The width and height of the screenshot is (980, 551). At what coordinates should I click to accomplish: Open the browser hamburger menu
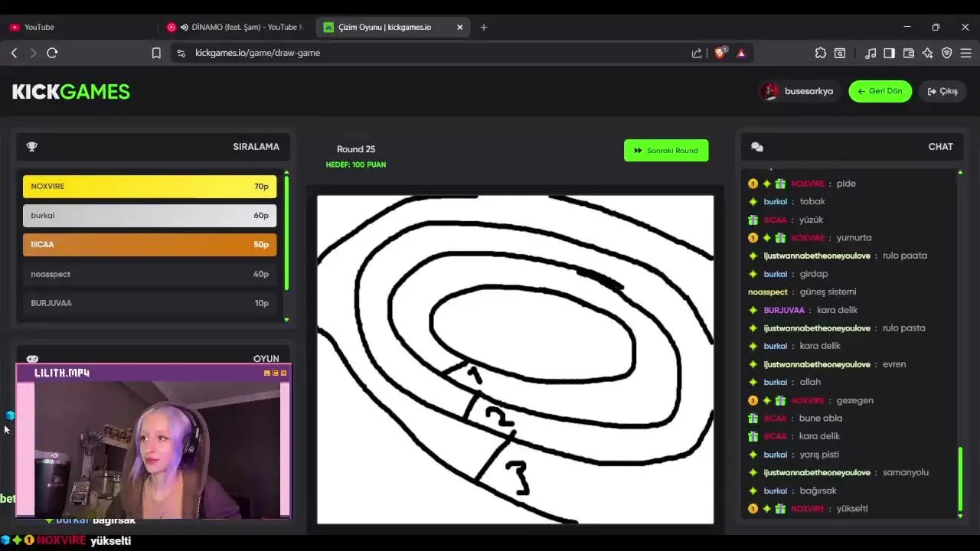click(966, 53)
